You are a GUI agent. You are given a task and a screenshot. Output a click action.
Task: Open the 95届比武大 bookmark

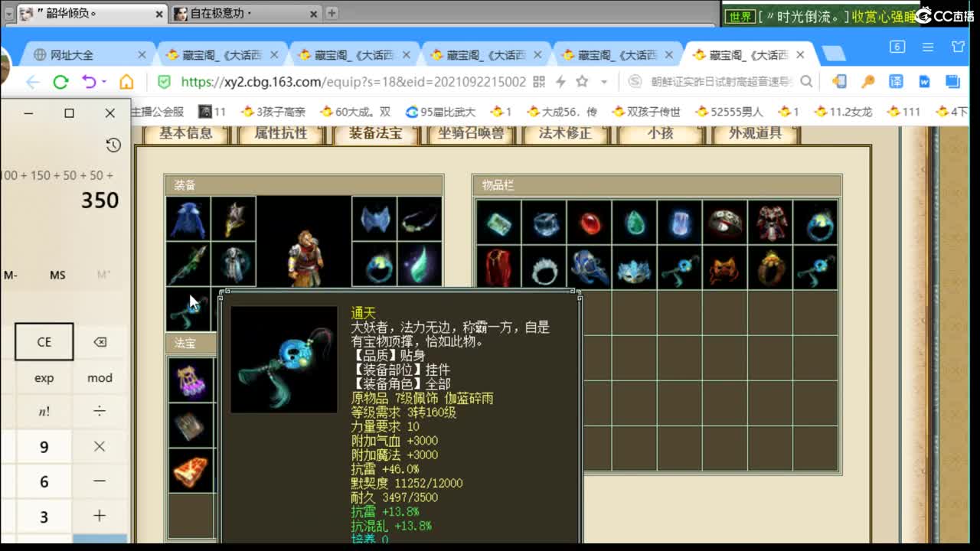click(x=440, y=112)
